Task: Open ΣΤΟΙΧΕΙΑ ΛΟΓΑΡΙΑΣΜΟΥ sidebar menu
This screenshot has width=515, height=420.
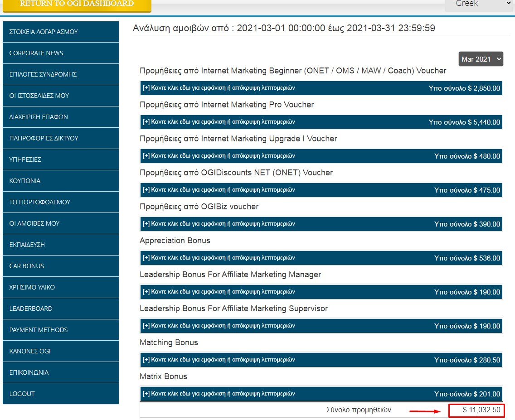Action: (61, 32)
